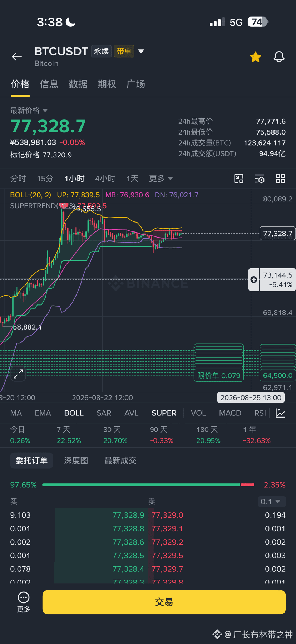
Task: Open price alert bell icon
Action: 279,57
